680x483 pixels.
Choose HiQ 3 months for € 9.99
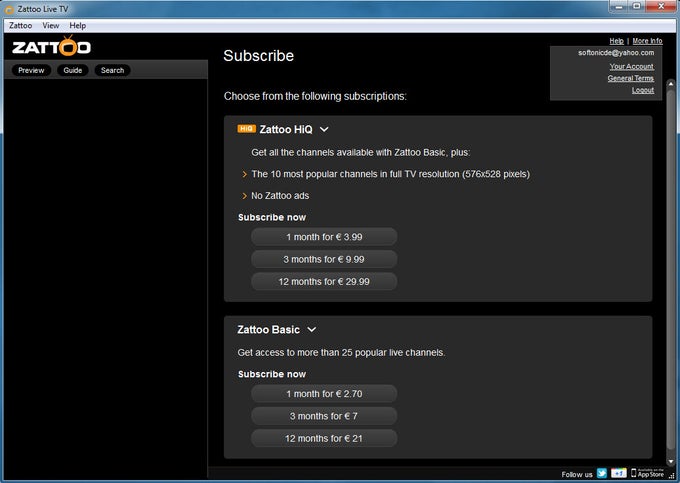coord(324,259)
